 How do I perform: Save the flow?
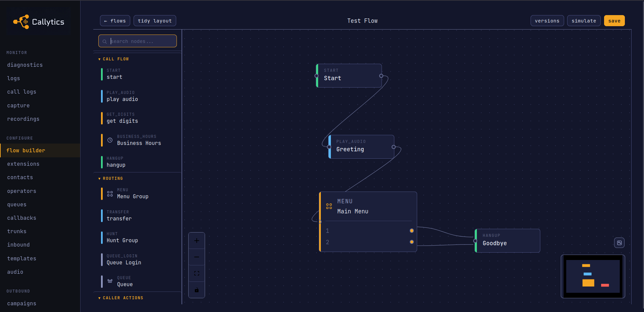point(614,21)
